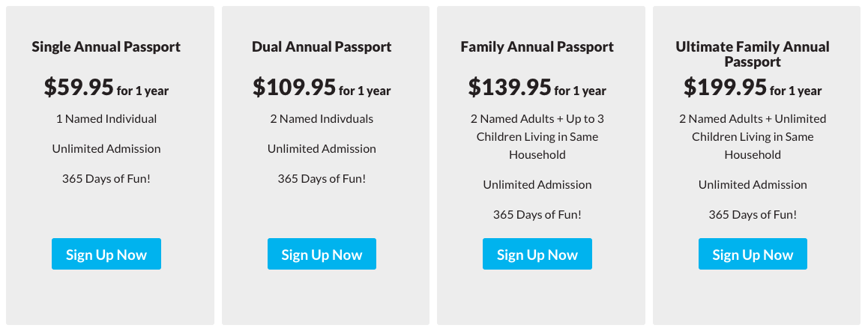868x334 pixels.
Task: Click the 2 Named Indivduals line
Action: (322, 118)
